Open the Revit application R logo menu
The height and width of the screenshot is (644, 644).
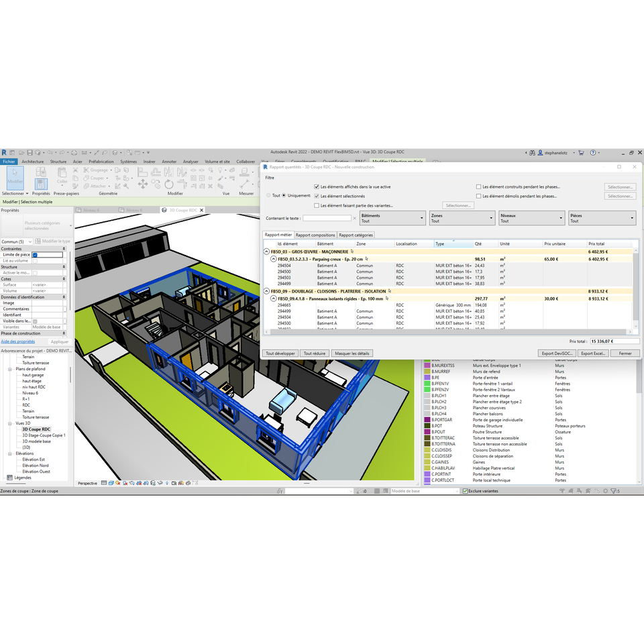coord(4,153)
